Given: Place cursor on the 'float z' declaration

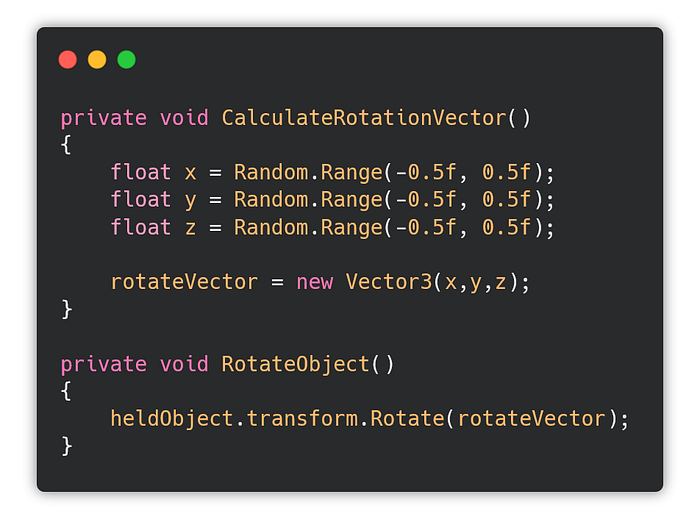Looking at the screenshot, I should [x=154, y=227].
